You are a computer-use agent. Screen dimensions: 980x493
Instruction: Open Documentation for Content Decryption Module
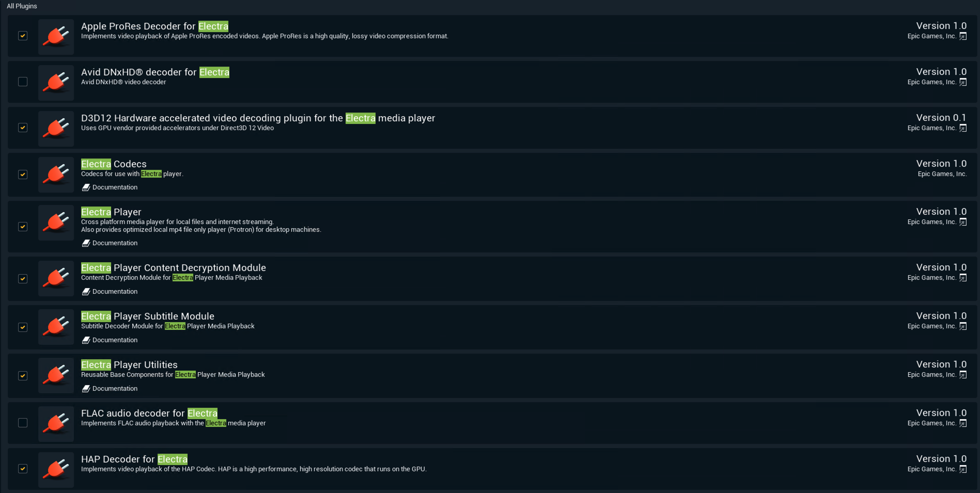pos(110,292)
